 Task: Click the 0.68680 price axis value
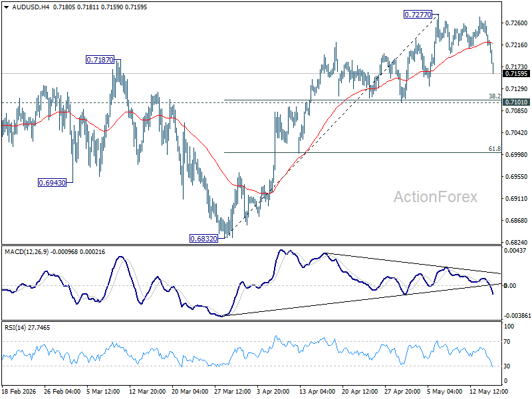click(x=517, y=221)
